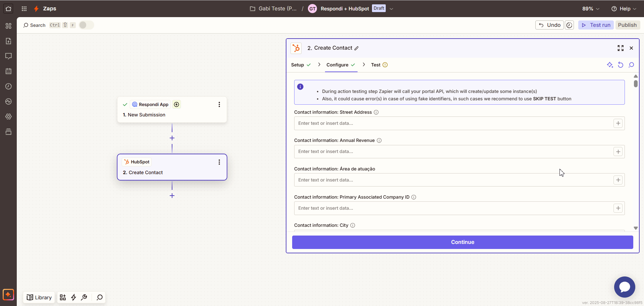
Task: Open the Respondi App step options menu
Action: tap(219, 104)
